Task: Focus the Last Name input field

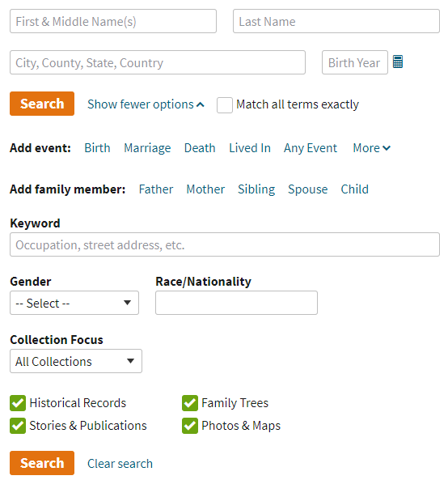Action: (336, 21)
